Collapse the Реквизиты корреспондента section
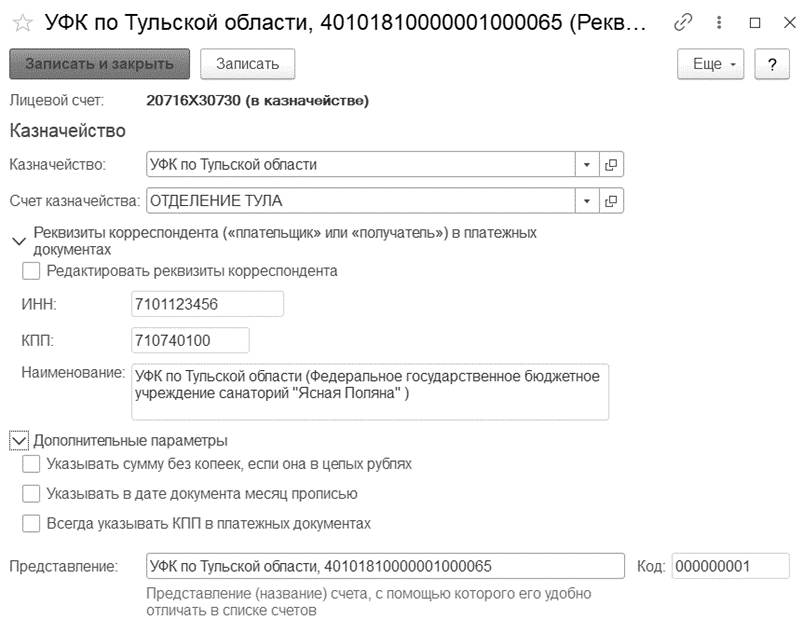803x620 pixels. coord(19,241)
